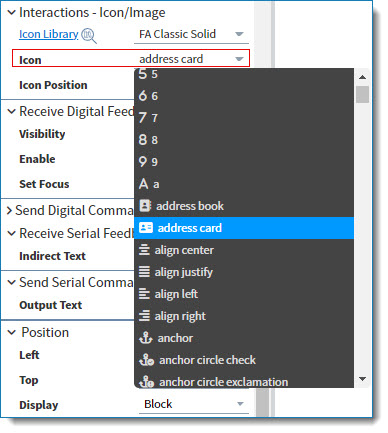Image resolution: width=388 pixels, height=433 pixels.
Task: Click the magnifier icon beside Icon Library
Action: 89,35
